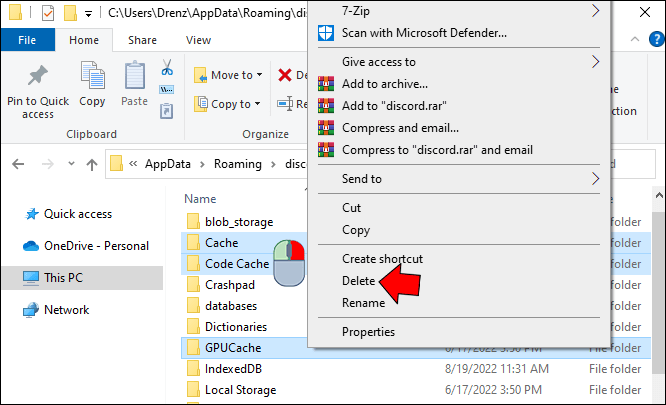Viewport: 666px width, 405px height.
Task: Close the File Explorer window
Action: click(x=645, y=12)
